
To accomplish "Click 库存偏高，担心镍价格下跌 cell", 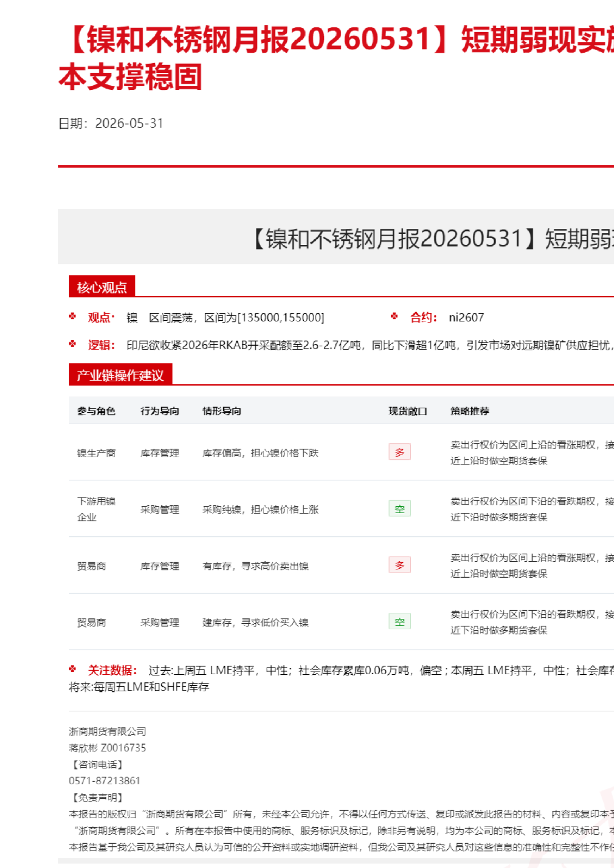I will (x=260, y=453).
